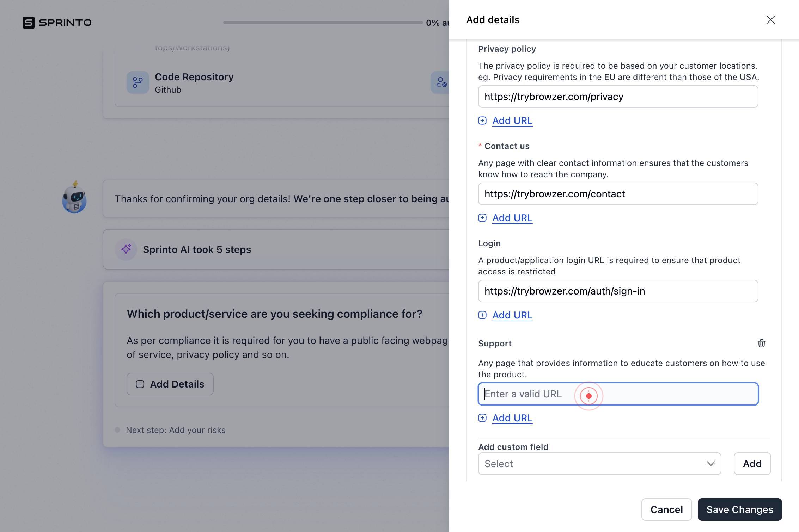Click the plus icon under Login URL
Viewport: 799px width, 532px height.
click(x=482, y=315)
